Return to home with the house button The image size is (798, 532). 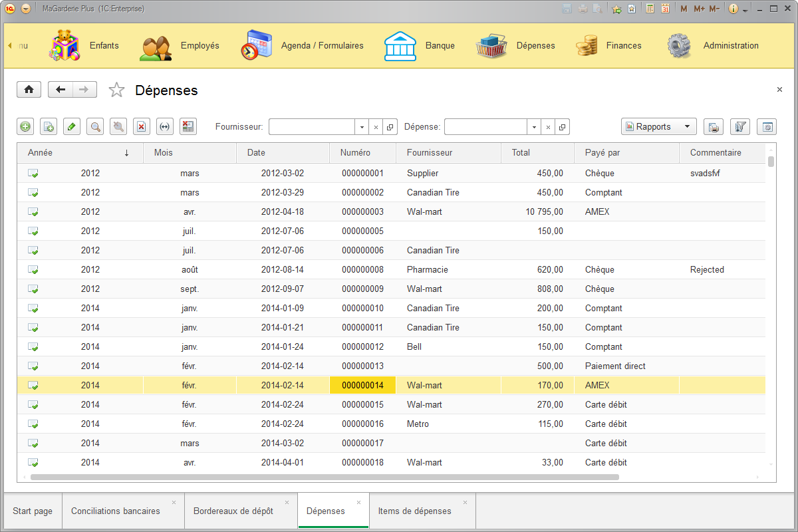pyautogui.click(x=29, y=89)
